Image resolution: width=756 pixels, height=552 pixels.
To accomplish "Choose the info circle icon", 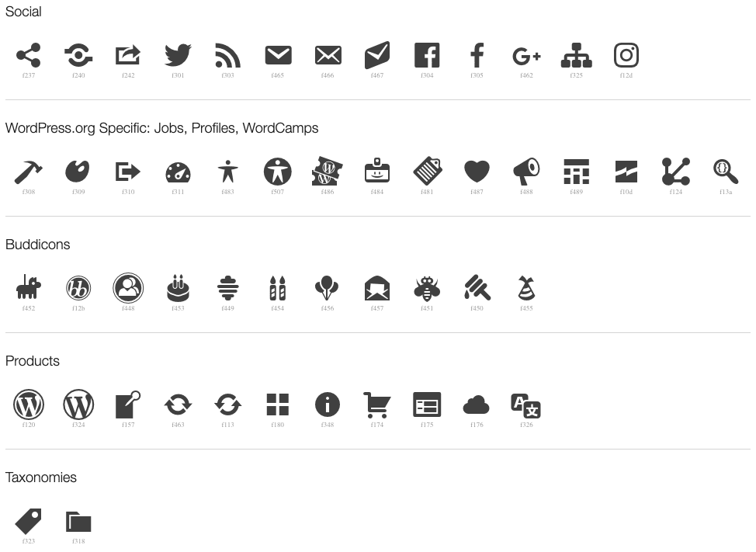I will [x=328, y=404].
